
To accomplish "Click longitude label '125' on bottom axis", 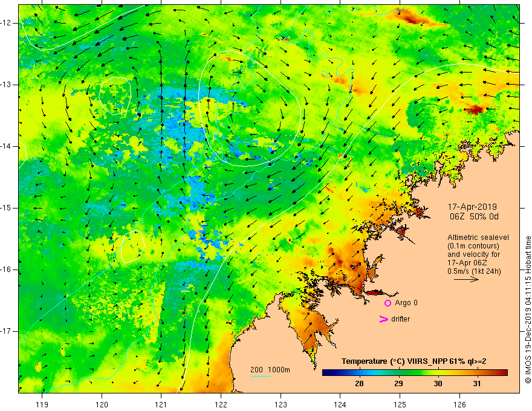I will [x=400, y=404].
